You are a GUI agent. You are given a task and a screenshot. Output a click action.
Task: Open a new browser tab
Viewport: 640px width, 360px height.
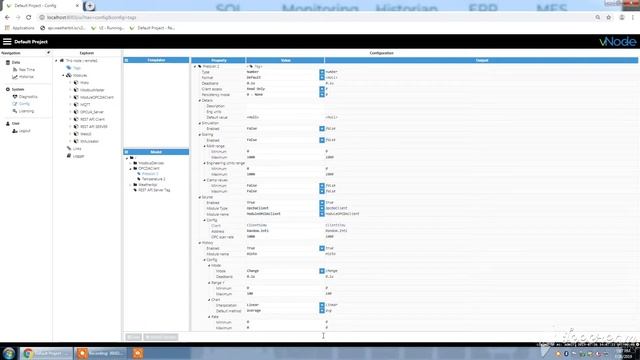(89, 6)
